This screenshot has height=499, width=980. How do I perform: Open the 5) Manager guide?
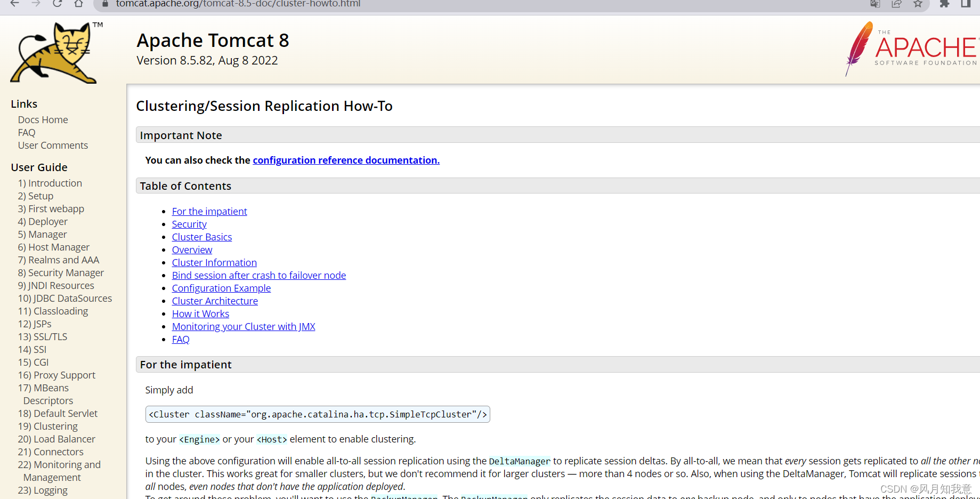(x=43, y=235)
